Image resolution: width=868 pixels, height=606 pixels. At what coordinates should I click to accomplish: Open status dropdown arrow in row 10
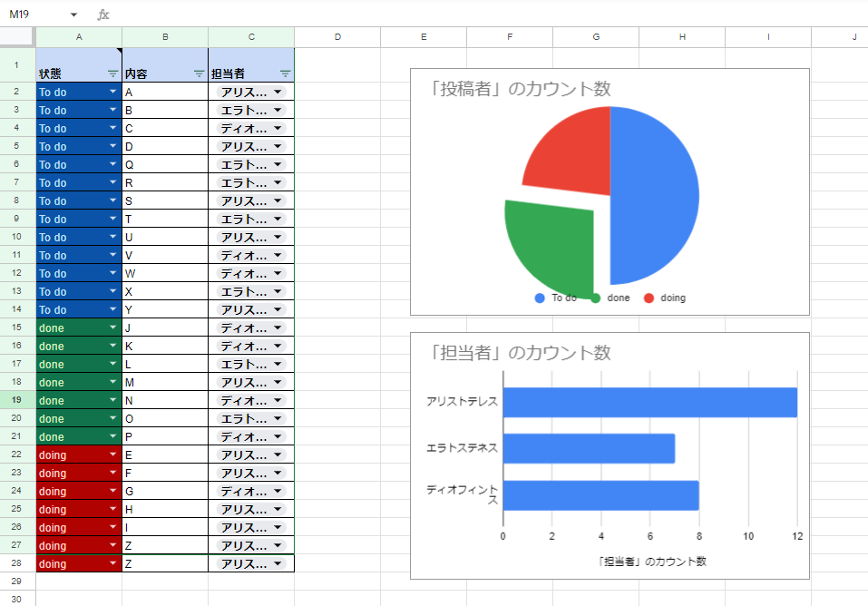click(x=113, y=237)
